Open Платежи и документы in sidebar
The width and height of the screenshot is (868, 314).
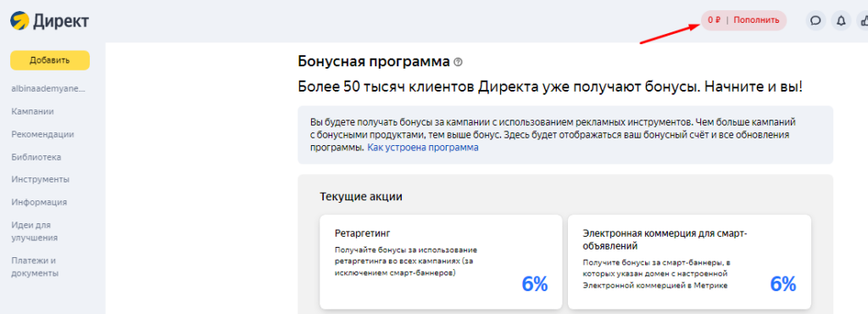35,267
